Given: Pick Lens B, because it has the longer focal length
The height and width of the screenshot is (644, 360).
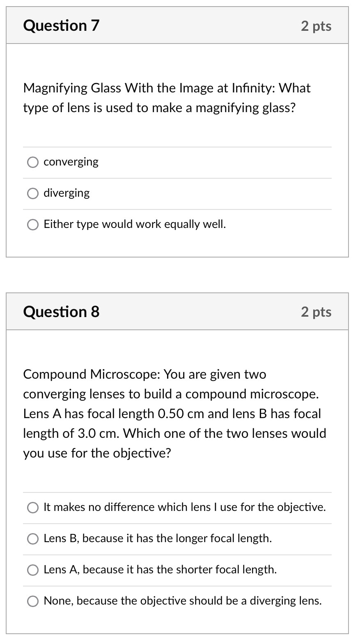Looking at the screenshot, I should point(33,538).
